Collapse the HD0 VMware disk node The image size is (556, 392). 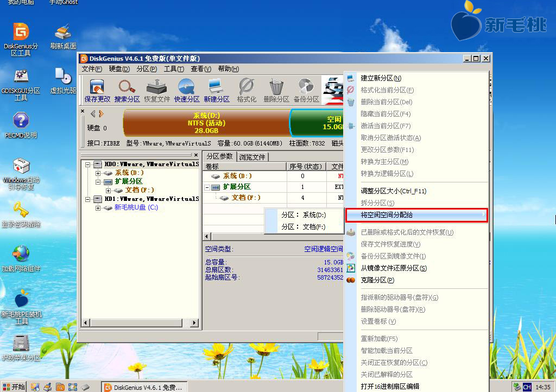click(87, 165)
